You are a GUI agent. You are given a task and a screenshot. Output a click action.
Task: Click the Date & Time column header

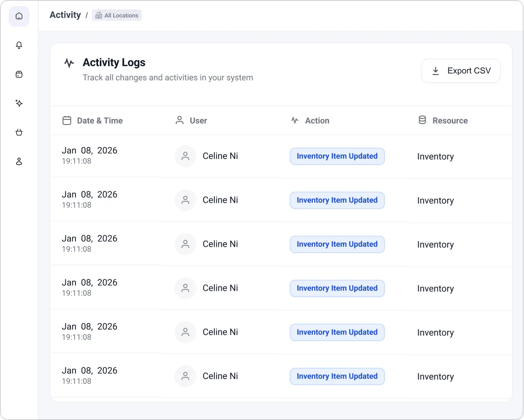tap(100, 121)
